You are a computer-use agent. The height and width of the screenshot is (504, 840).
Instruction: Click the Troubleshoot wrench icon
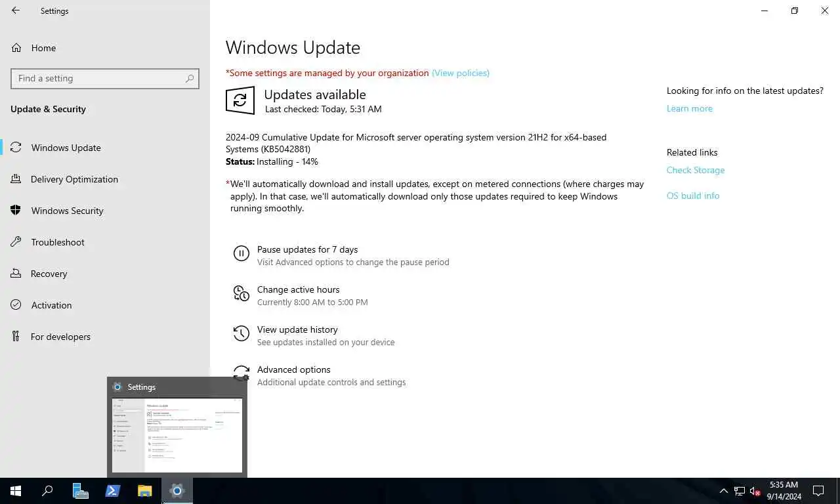[16, 242]
